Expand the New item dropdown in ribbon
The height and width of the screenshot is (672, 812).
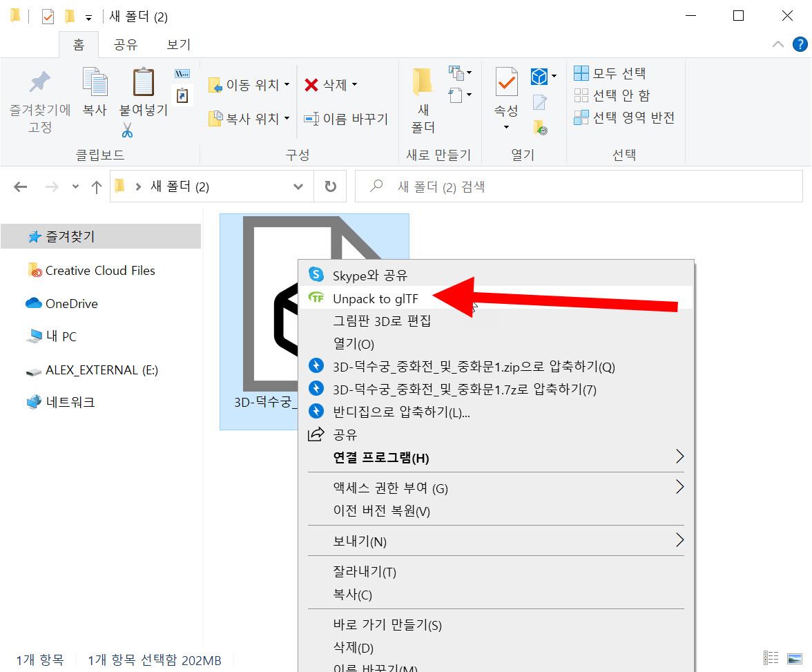point(461,73)
